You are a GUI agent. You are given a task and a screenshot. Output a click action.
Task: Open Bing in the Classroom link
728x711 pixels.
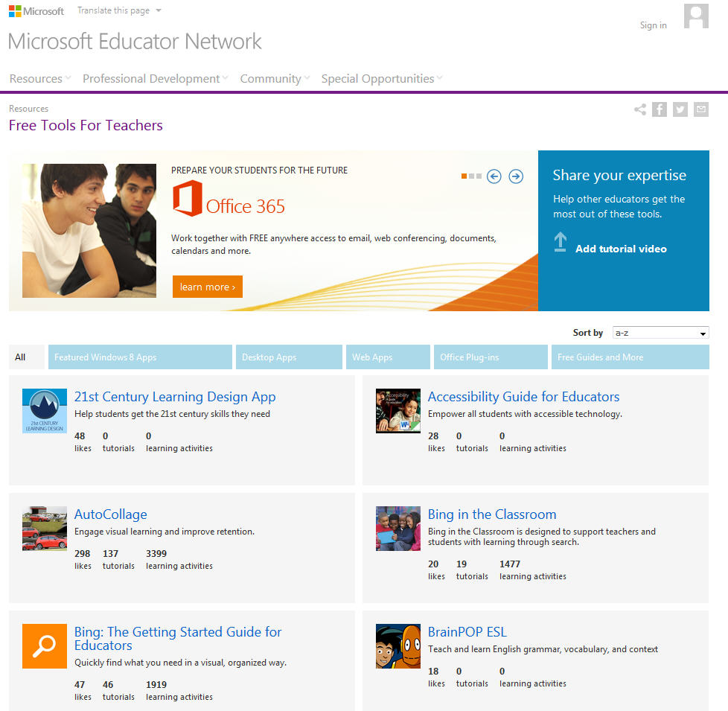[492, 514]
